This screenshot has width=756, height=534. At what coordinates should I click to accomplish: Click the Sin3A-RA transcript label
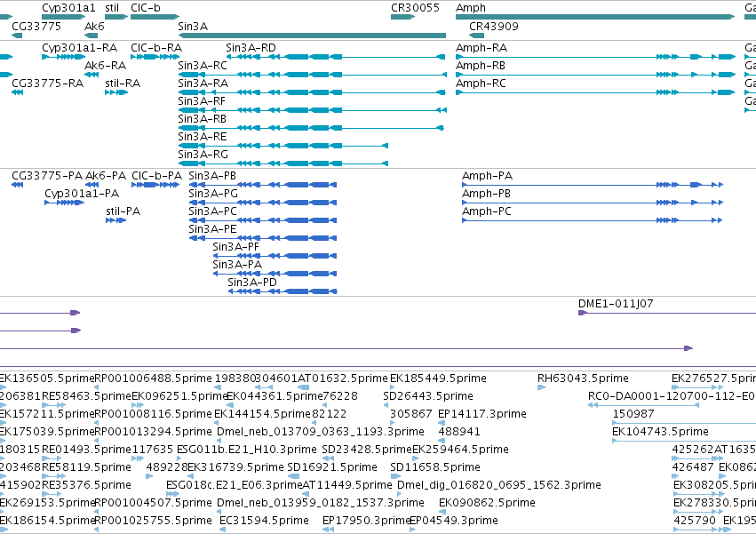click(x=203, y=84)
